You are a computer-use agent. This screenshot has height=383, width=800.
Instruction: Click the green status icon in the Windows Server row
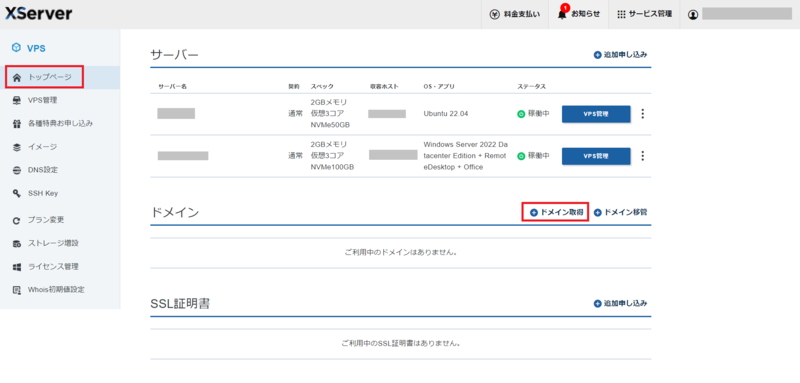(x=521, y=156)
